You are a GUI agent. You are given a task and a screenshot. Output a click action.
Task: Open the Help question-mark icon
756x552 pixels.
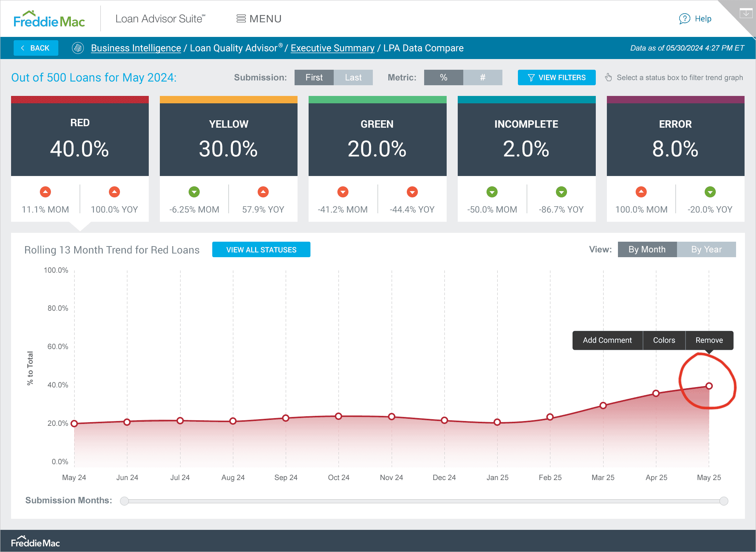pos(684,19)
